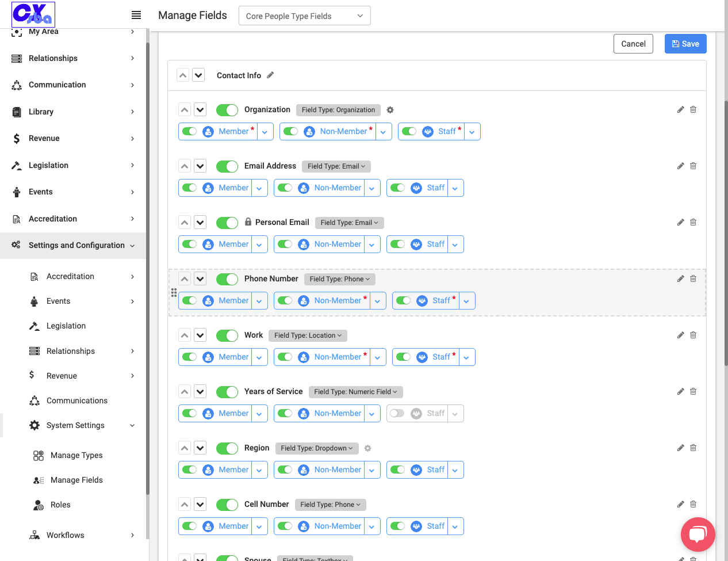Edit the Contact Info section name pencil
The image size is (728, 561).
[270, 75]
